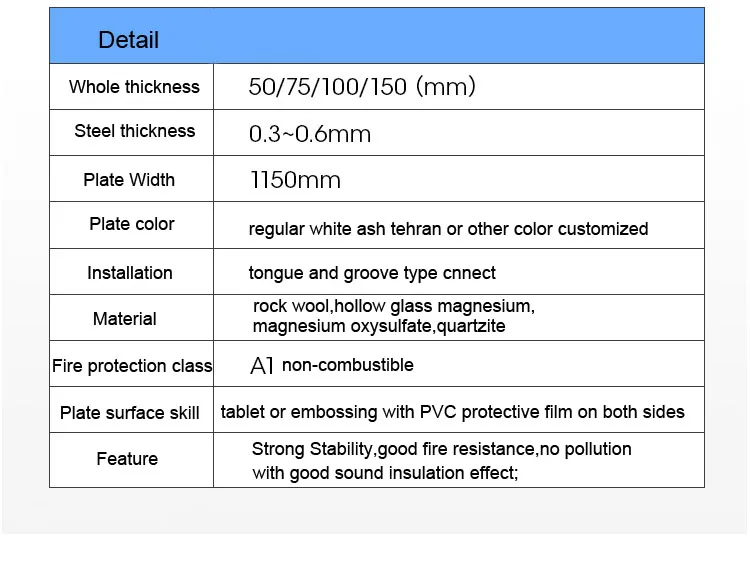Click the rock wool, hollow glass magnesium text
750x562 pixels.
[394, 306]
